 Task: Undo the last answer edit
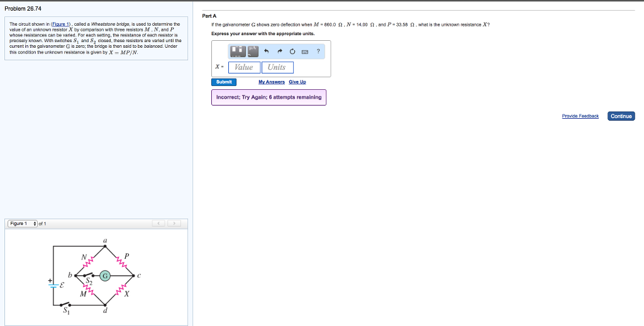(266, 52)
